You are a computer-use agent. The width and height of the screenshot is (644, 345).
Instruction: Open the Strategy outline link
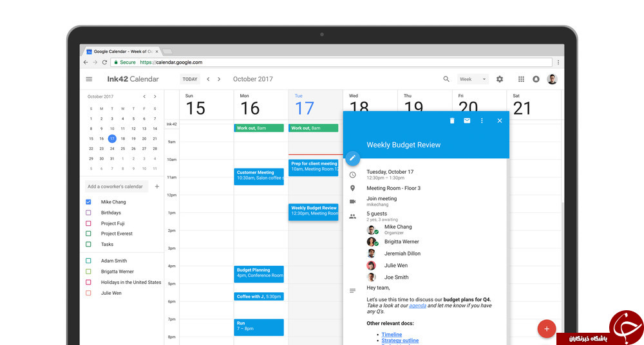400,340
